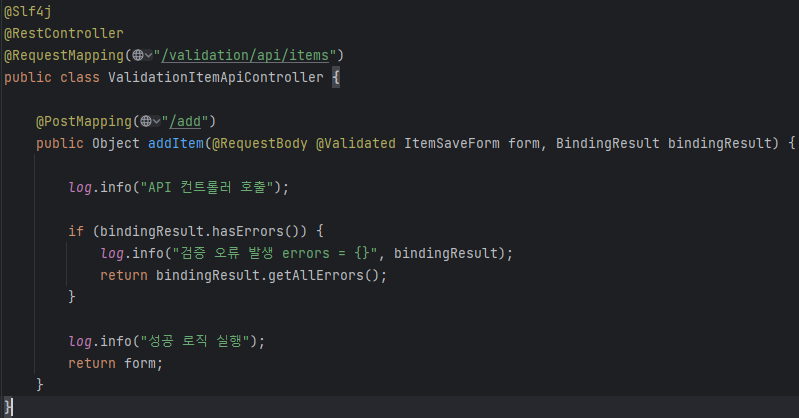Image resolution: width=799 pixels, height=418 pixels.
Task: Click the globe icon in @PostMapping
Action: tap(146, 121)
